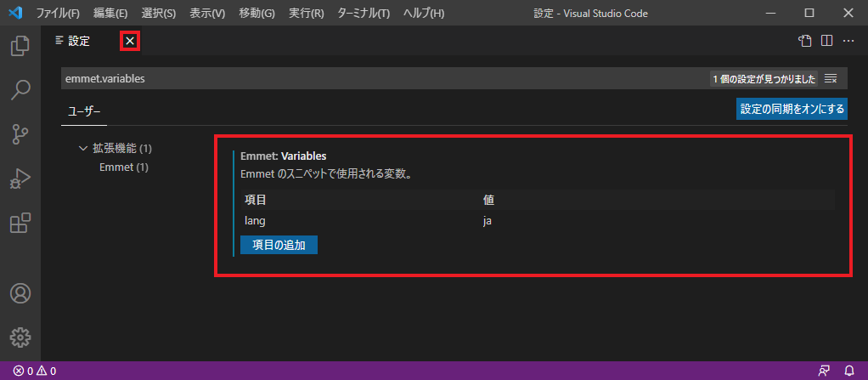The height and width of the screenshot is (380, 868).
Task: Open the ファイル(F) menu
Action: 58,14
